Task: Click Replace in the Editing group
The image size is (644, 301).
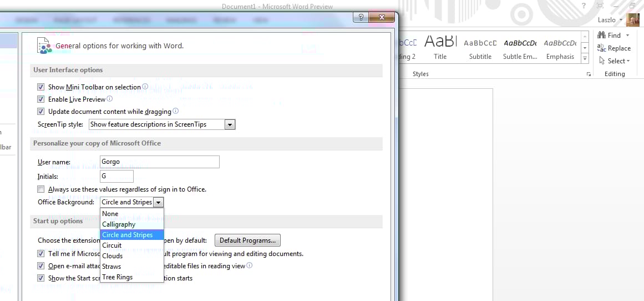Action: pos(614,48)
